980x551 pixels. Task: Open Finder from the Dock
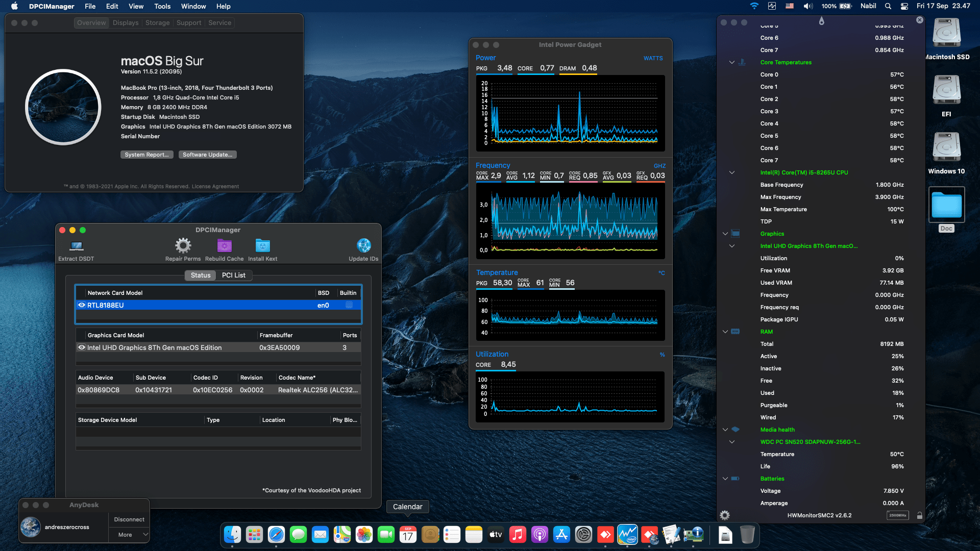(x=233, y=535)
